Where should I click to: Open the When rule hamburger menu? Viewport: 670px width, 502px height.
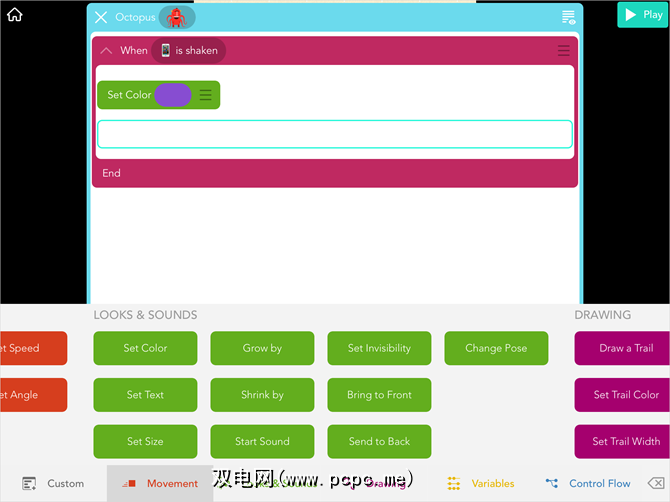point(564,51)
